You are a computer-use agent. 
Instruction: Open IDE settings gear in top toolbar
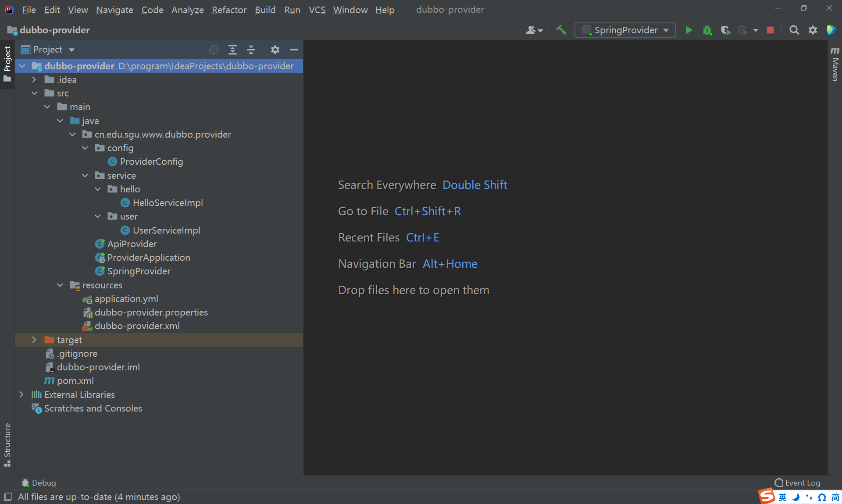(x=813, y=30)
